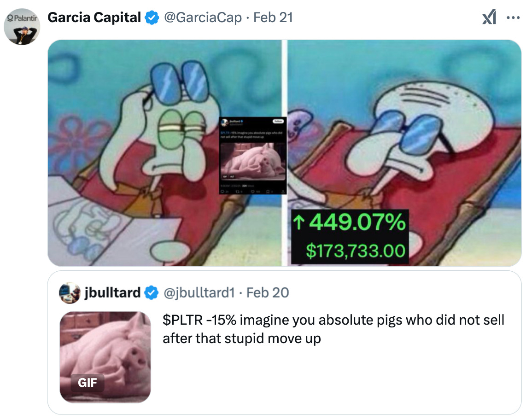Click the green up arrow beside 449.07%
This screenshot has width=526, height=420.
point(299,222)
